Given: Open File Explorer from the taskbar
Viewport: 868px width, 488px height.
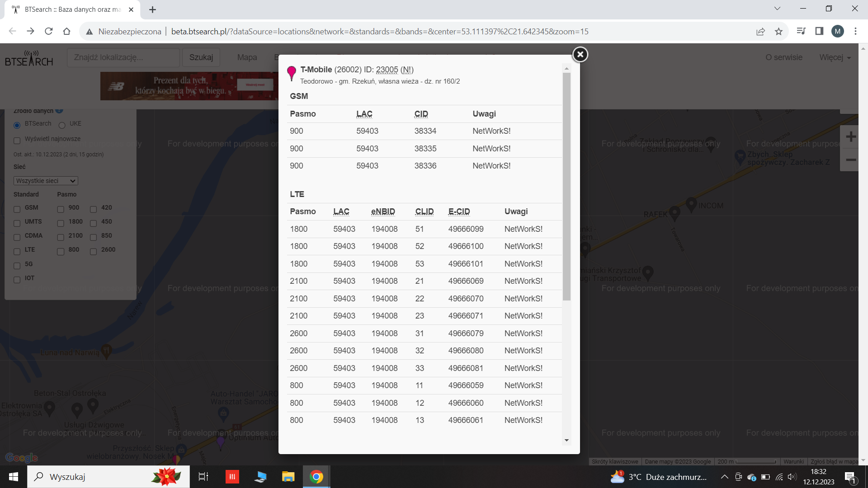Looking at the screenshot, I should point(288,477).
